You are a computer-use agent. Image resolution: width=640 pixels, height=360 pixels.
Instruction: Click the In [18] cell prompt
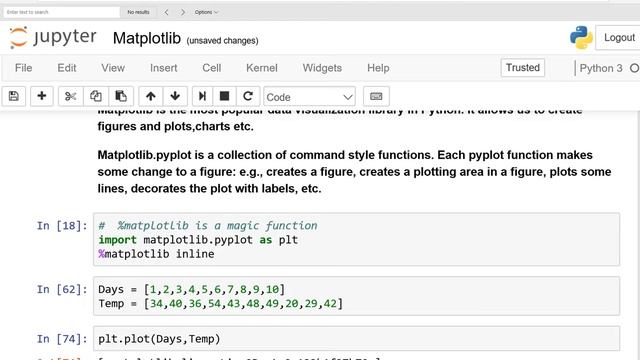click(x=62, y=226)
